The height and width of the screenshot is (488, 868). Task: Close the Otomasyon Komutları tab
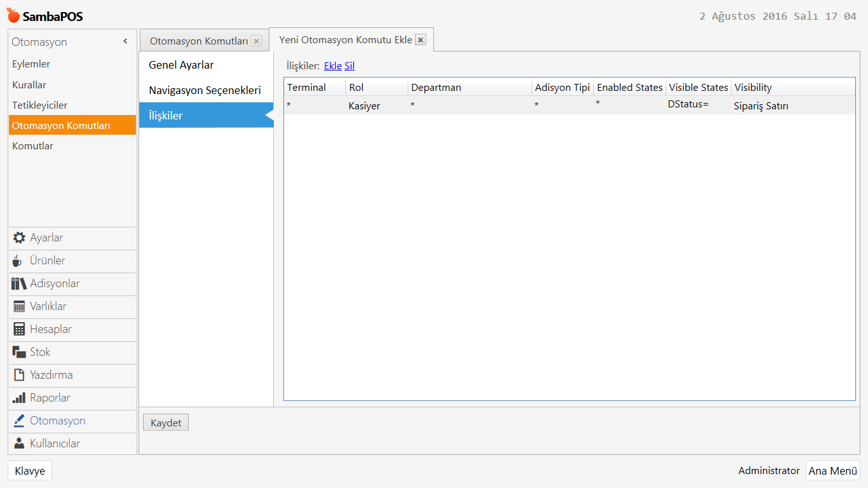(x=256, y=41)
